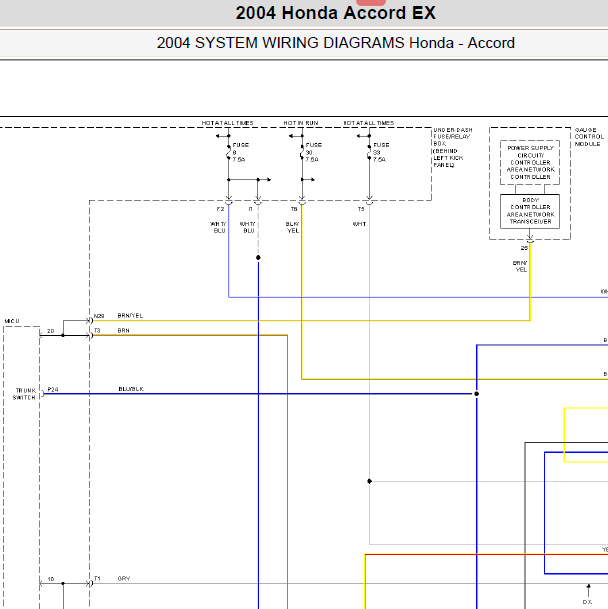Click the 'BLK/YEL' wire color label
Image resolution: width=608 pixels, height=609 pixels.
point(292,227)
